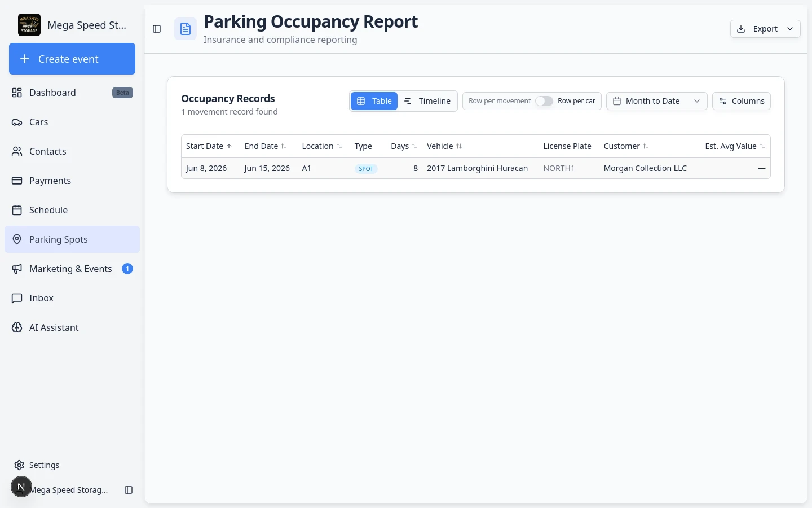Switch to Table view
Screen dimensions: 812x508
coord(374,101)
